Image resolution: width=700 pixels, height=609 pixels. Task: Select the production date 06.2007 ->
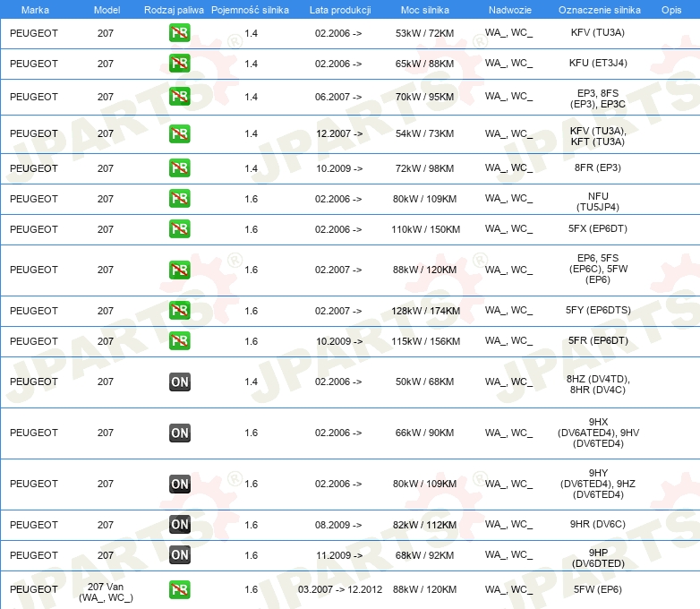click(x=338, y=97)
